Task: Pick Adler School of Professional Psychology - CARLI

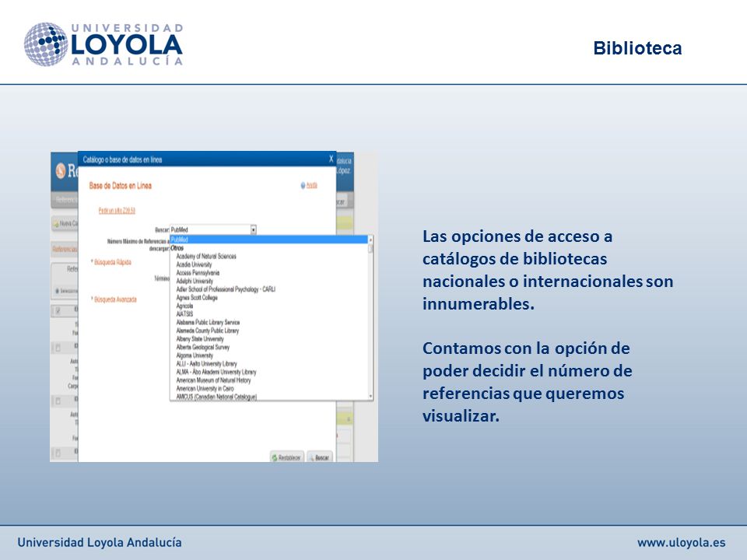Action: (x=226, y=289)
